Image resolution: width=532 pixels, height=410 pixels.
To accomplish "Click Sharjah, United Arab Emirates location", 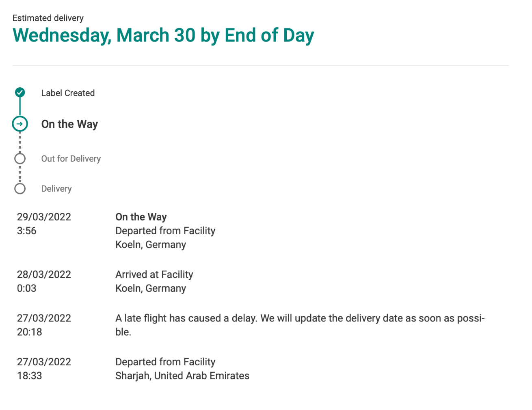I will [x=182, y=376].
